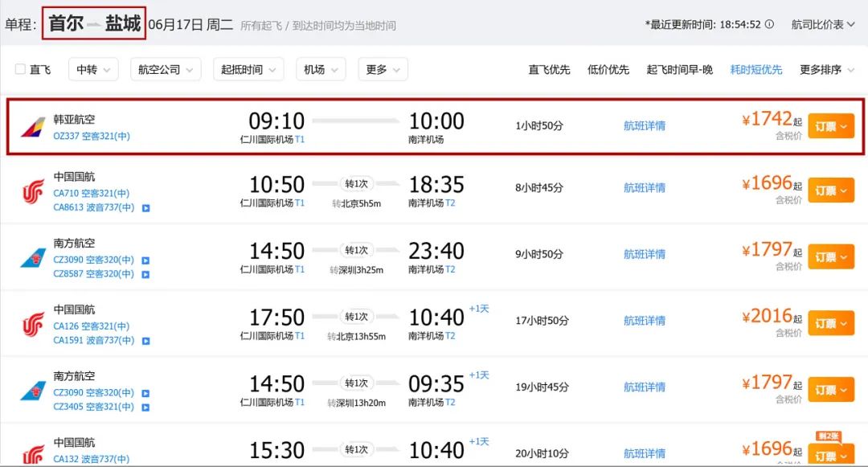Viewport: 868px width, 467px height.
Task: Click the blue icon beside CZ3090 in 9小时50分 row
Action: coord(145,260)
